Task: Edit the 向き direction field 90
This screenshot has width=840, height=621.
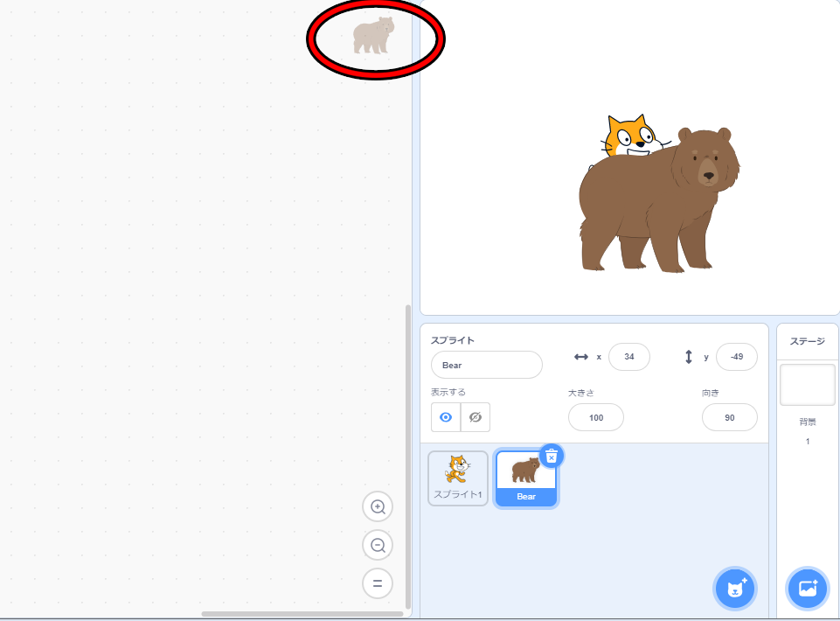Action: pos(730,418)
